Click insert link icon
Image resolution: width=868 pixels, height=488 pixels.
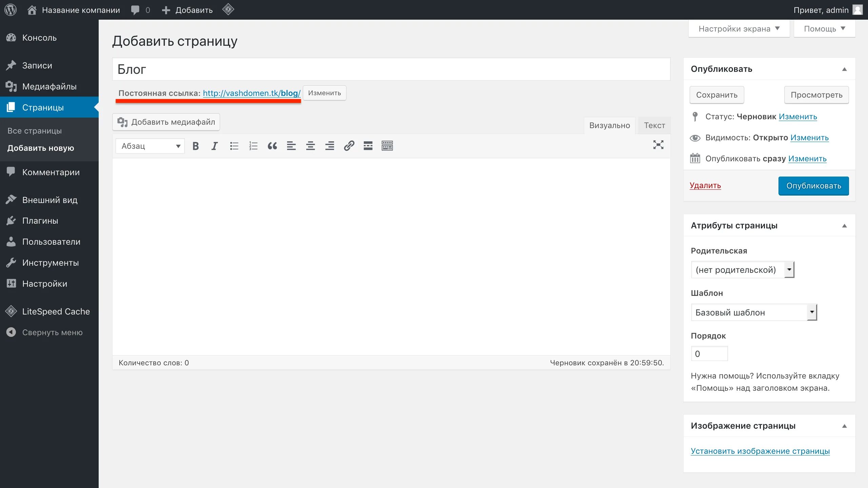(349, 146)
